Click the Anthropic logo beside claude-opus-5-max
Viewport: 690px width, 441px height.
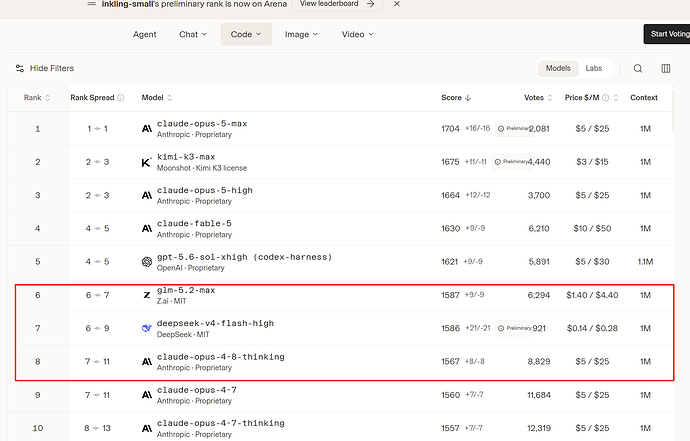tap(147, 129)
